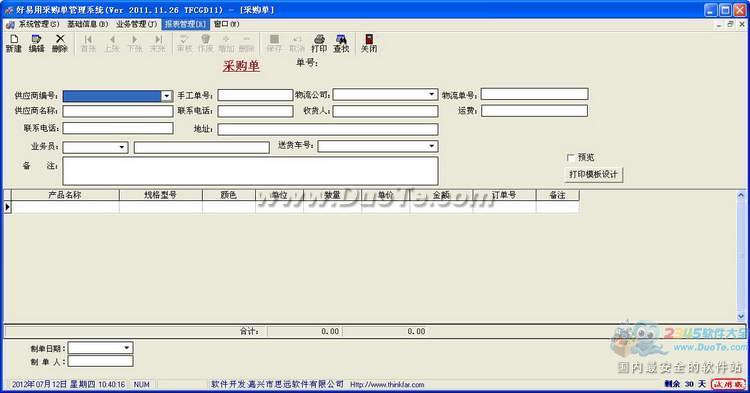The width and height of the screenshot is (750, 393).
Task: Click the 手工单号 input field
Action: click(x=255, y=95)
